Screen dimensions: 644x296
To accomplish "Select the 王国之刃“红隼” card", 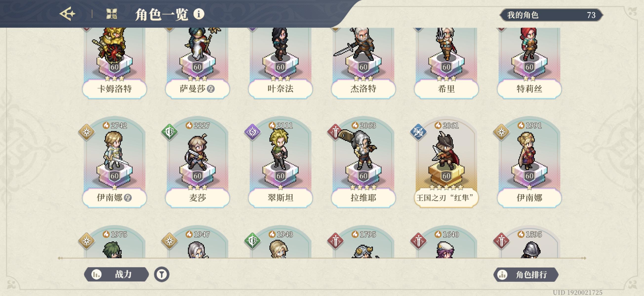I will tap(446, 162).
